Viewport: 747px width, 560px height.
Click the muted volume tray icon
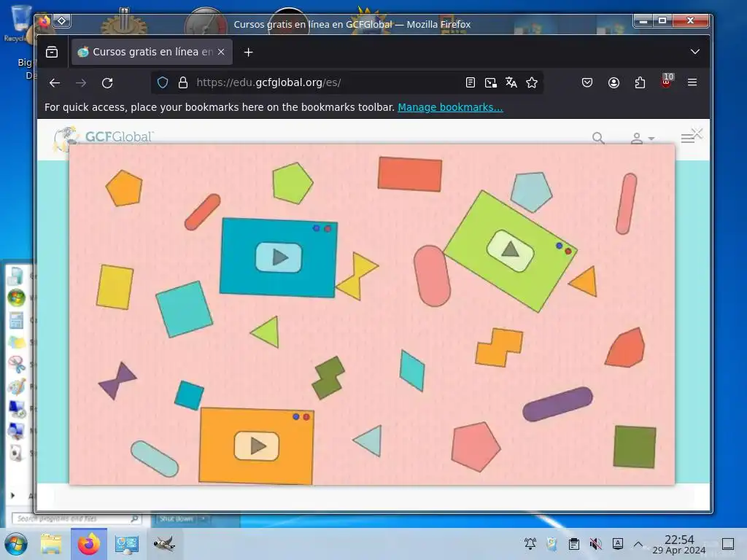595,543
